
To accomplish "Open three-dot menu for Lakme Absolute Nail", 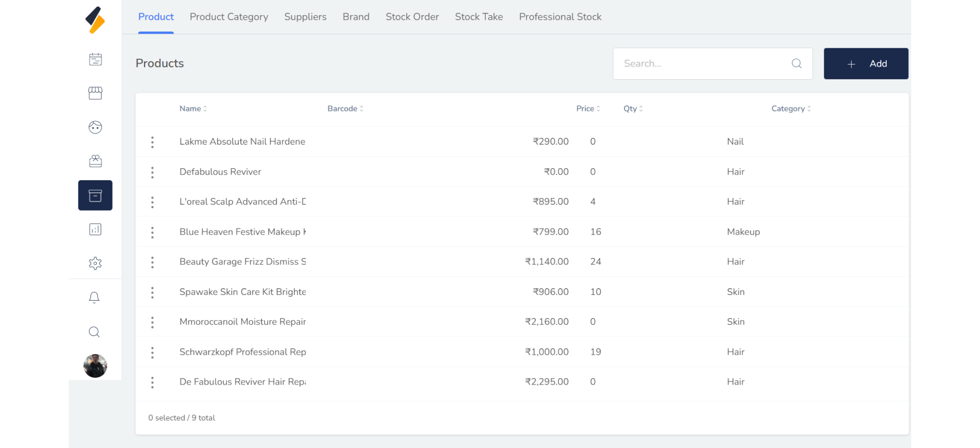I will coord(152,142).
